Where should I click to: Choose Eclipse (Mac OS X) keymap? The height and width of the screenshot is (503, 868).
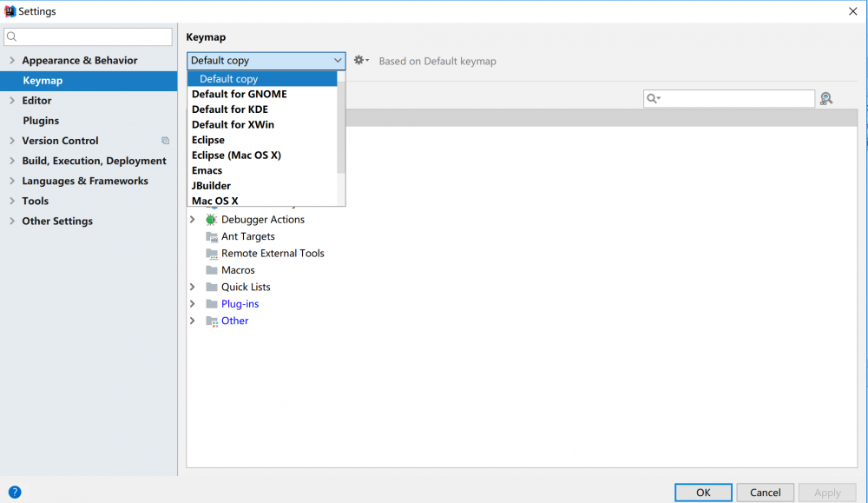point(262,156)
